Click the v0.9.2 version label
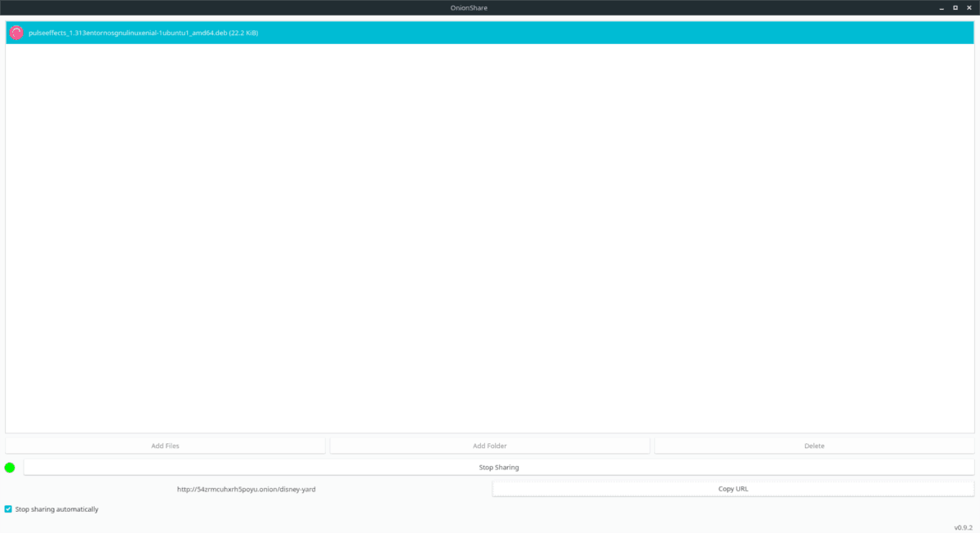 pos(964,526)
